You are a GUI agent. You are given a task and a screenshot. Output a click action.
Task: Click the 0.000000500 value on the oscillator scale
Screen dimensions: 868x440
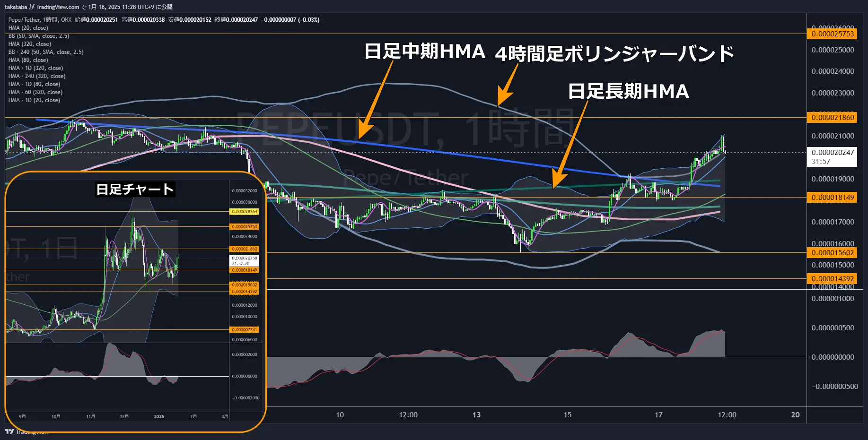tap(833, 328)
